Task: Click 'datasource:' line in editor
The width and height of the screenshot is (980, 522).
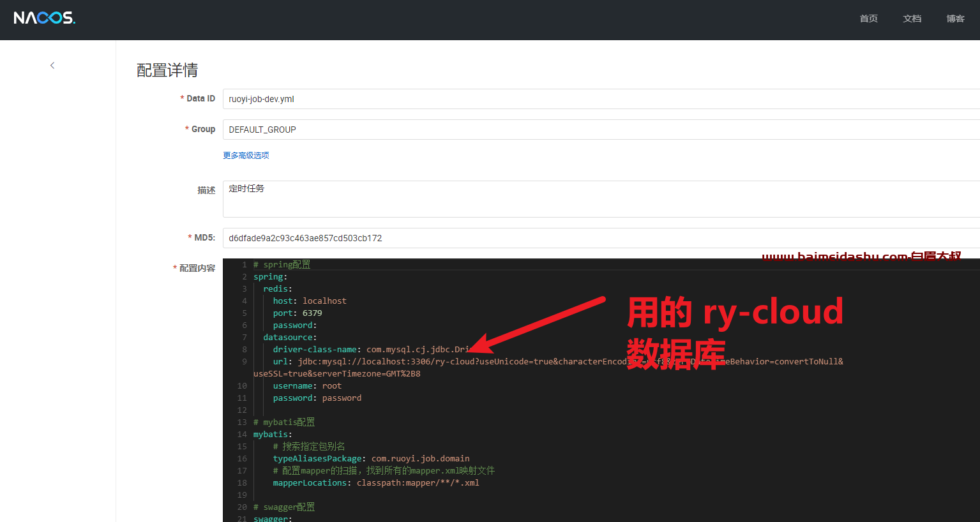Action: tap(290, 337)
